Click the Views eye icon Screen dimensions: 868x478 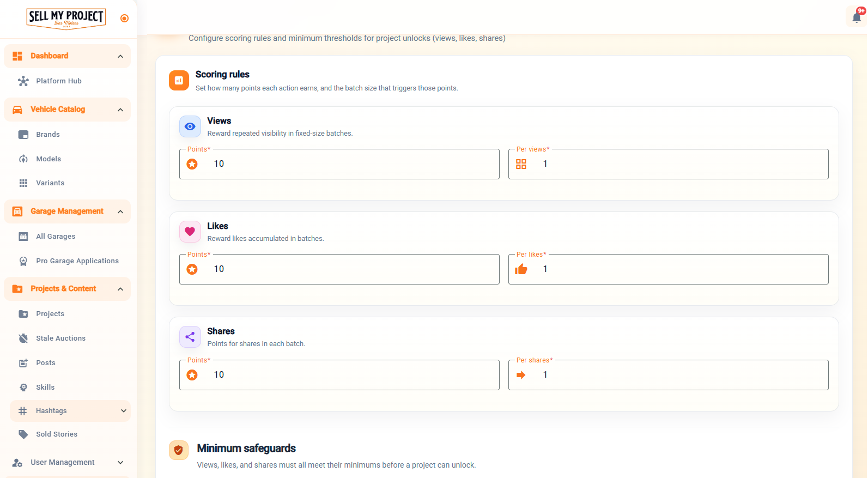click(190, 126)
